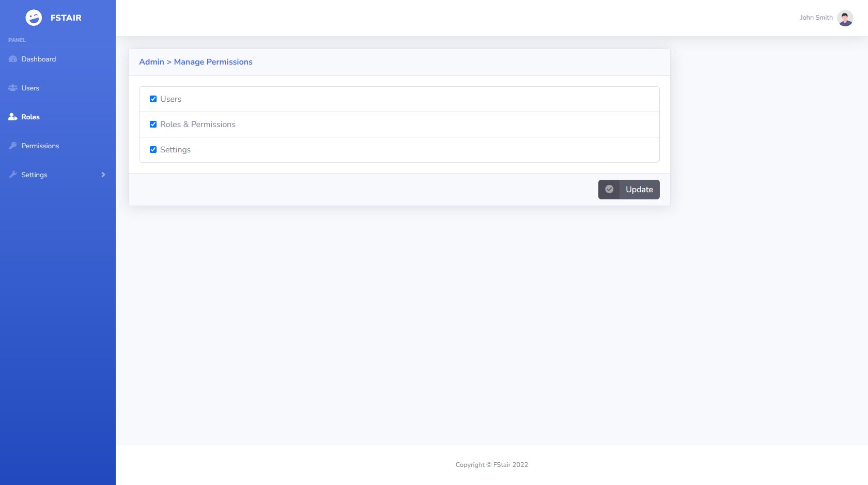Go to the Permissions sidebar menu item

pos(40,146)
